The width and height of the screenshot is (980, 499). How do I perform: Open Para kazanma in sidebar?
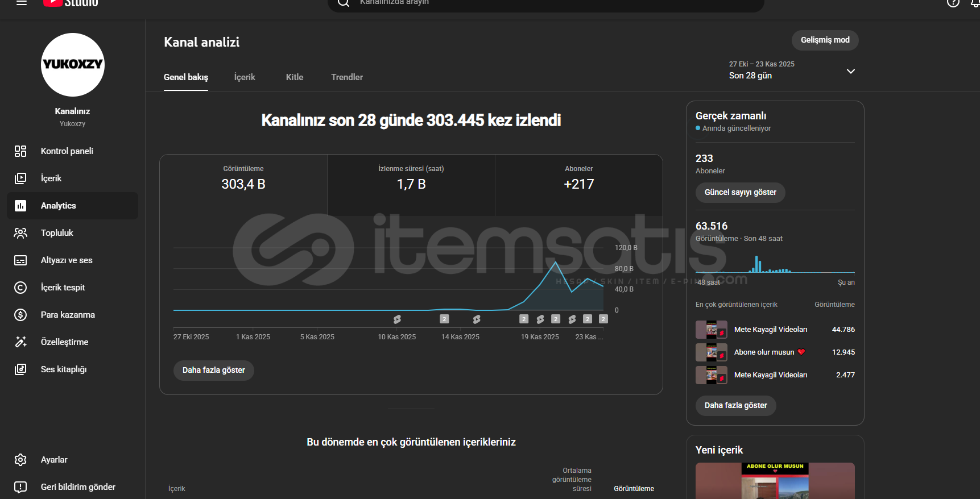(72, 315)
